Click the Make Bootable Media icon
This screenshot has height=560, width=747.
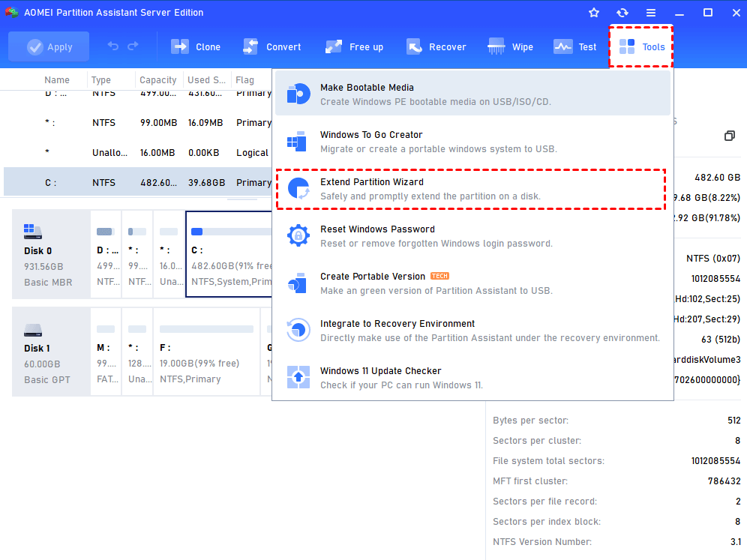click(298, 94)
